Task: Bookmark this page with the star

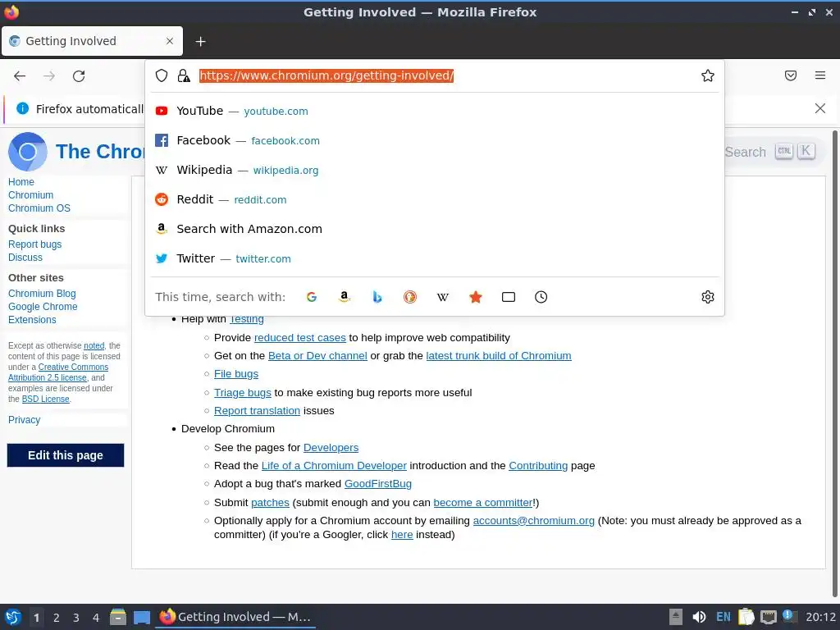Action: click(708, 75)
